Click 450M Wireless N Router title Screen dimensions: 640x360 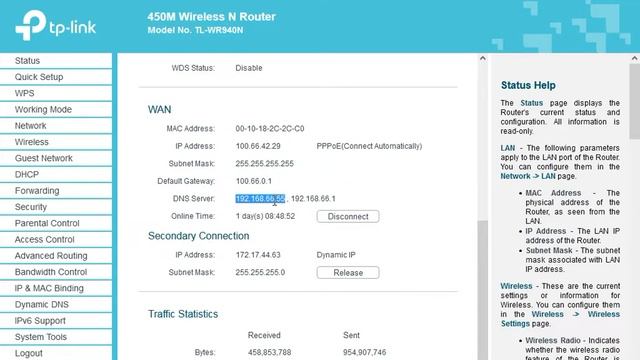tap(211, 17)
